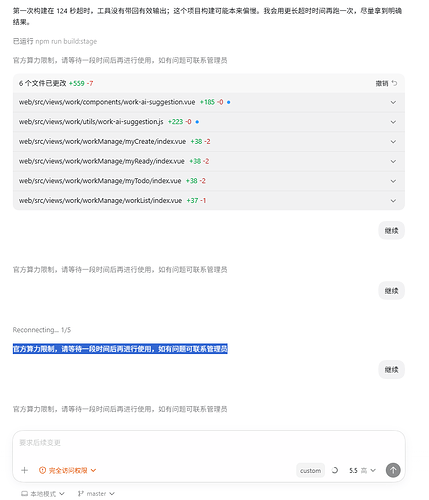Click file workManage/myReady/index.vue

(x=102, y=161)
